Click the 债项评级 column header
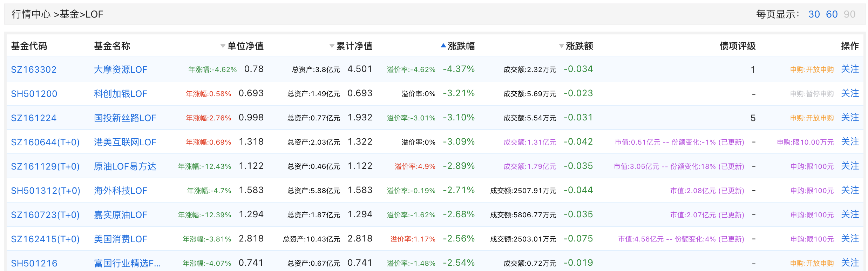The width and height of the screenshot is (868, 271). (737, 46)
